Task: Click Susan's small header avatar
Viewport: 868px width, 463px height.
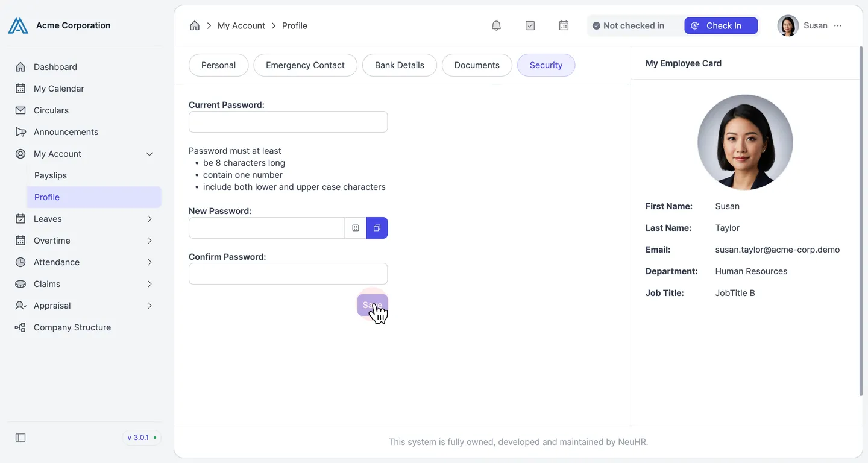Action: point(788,25)
